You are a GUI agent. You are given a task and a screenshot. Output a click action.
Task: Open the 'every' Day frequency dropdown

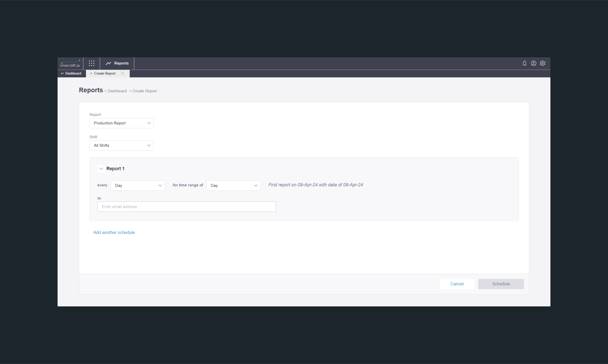(x=138, y=185)
